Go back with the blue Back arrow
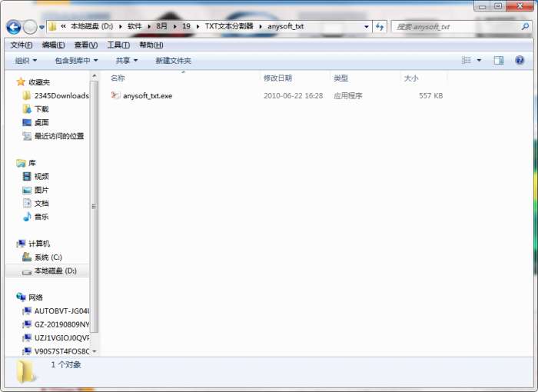The height and width of the screenshot is (392, 538). (14, 27)
